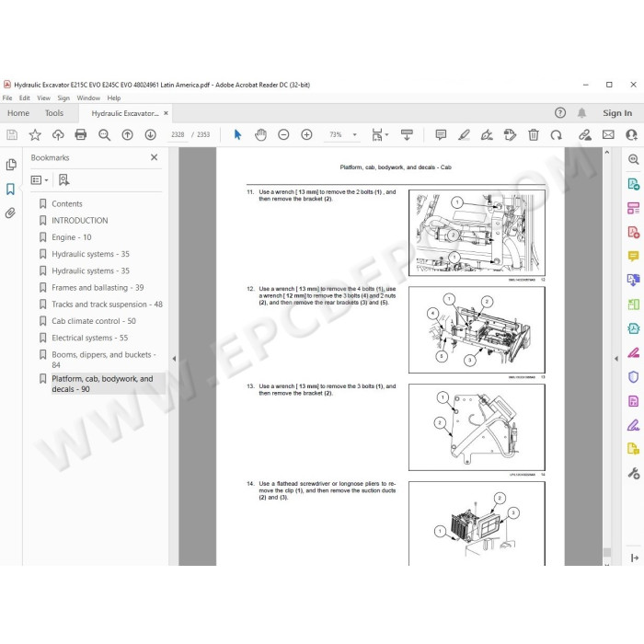Open the Engine - 10 bookmark
This screenshot has width=644, height=644.
72,237
